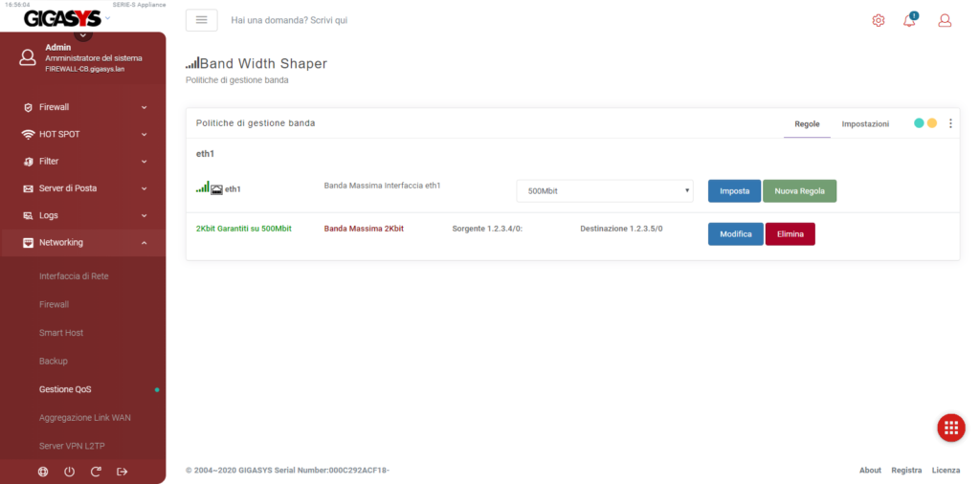Click the red apps grid floating button
The height and width of the screenshot is (484, 980).
[950, 428]
